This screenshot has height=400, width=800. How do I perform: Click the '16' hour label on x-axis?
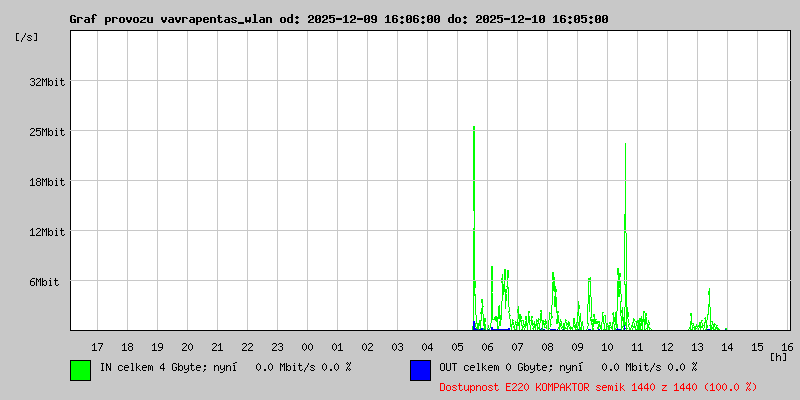tap(787, 347)
